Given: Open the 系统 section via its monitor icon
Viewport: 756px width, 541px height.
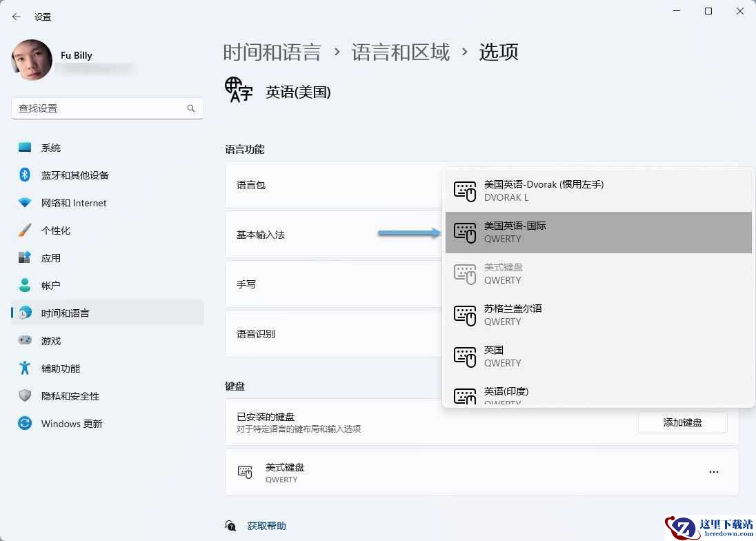Looking at the screenshot, I should [x=25, y=147].
